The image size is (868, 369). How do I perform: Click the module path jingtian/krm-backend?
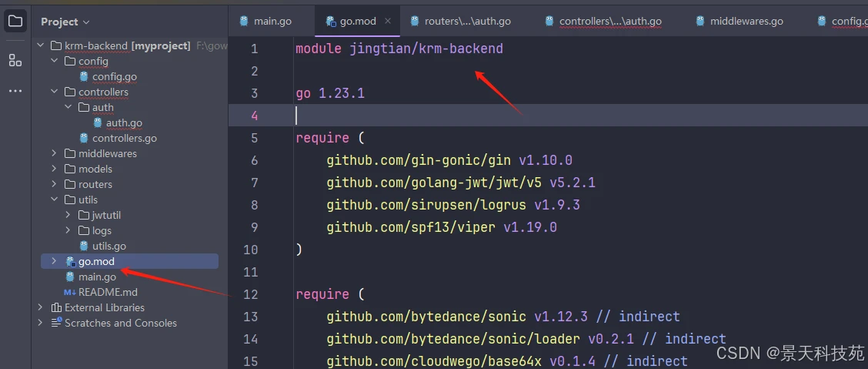point(426,49)
